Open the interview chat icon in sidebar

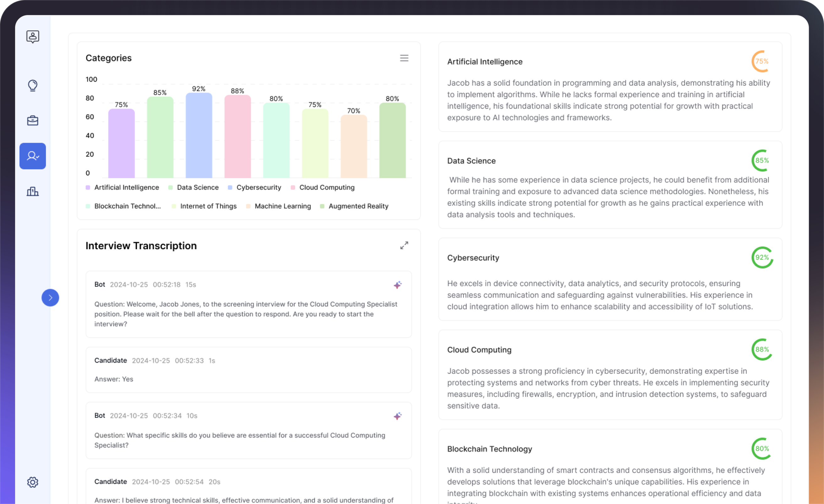32,36
